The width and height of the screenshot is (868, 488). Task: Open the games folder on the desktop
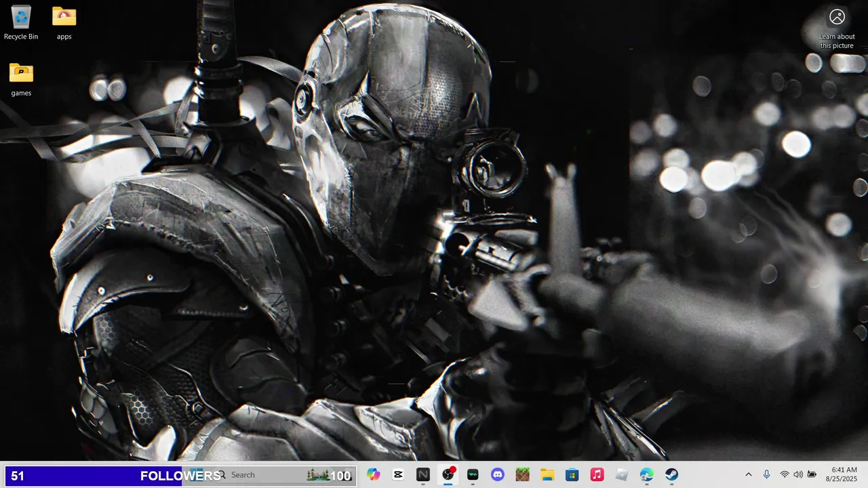[21, 79]
